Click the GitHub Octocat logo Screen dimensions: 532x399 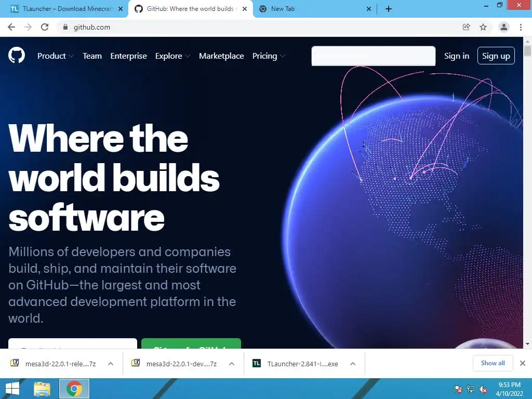17,55
